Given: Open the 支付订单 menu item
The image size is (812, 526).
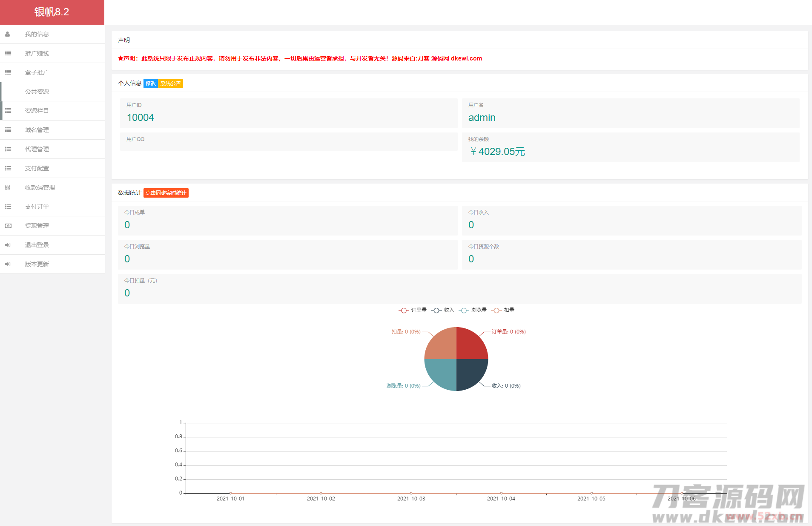Looking at the screenshot, I should 37,207.
